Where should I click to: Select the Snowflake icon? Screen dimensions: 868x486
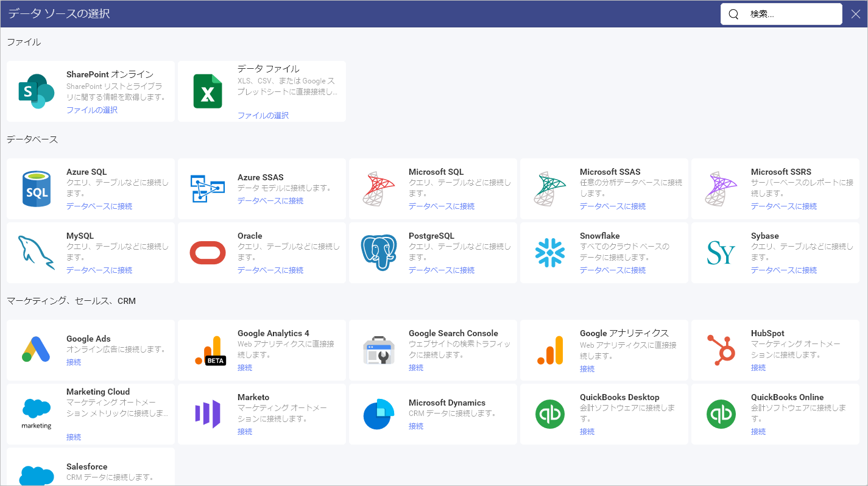[x=550, y=253]
